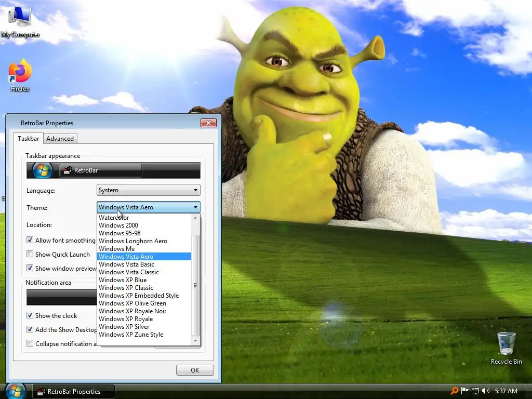
Task: Choose Windows 2000 theme
Action: (x=144, y=225)
